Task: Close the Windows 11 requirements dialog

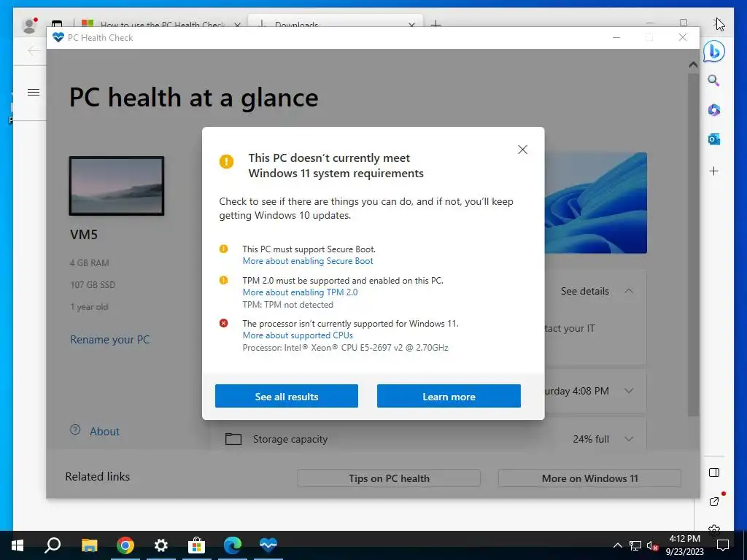Action: tap(522, 149)
